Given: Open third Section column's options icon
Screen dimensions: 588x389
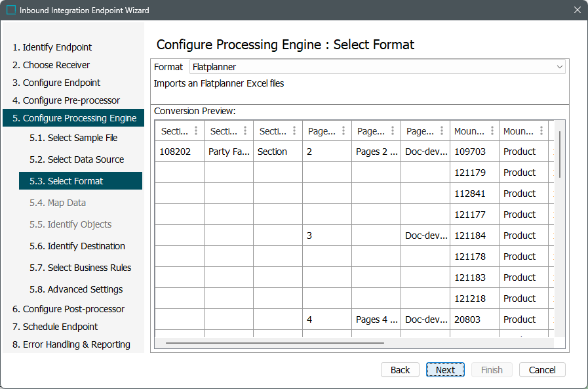Looking at the screenshot, I should 294,131.
